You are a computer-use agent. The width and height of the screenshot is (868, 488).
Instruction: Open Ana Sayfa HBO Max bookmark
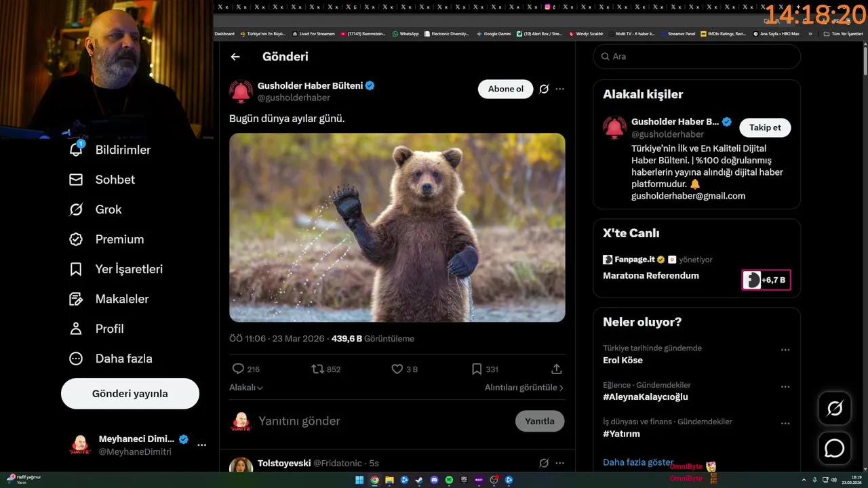(776, 34)
